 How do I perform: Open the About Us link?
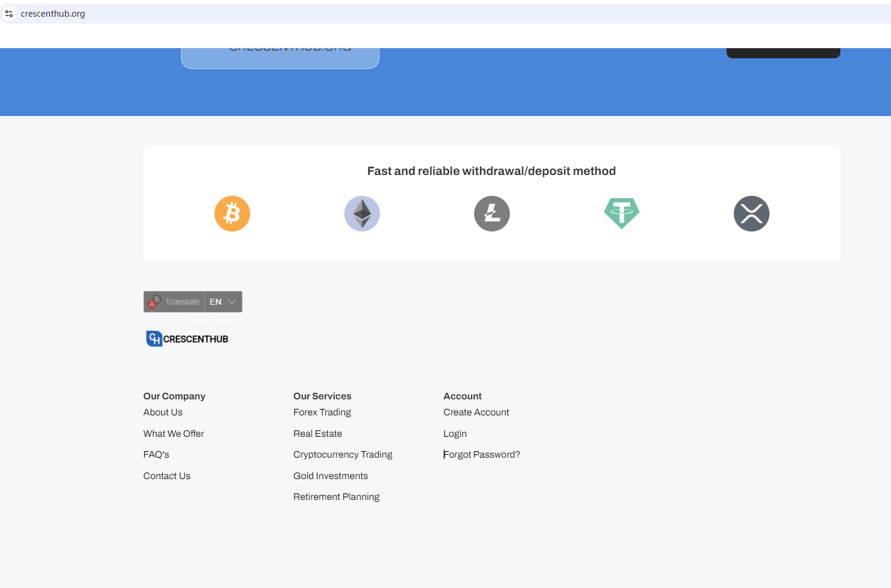[x=163, y=412]
